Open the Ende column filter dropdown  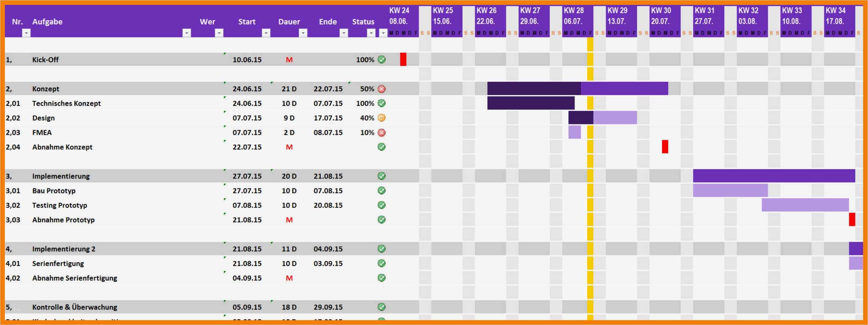pos(343,33)
